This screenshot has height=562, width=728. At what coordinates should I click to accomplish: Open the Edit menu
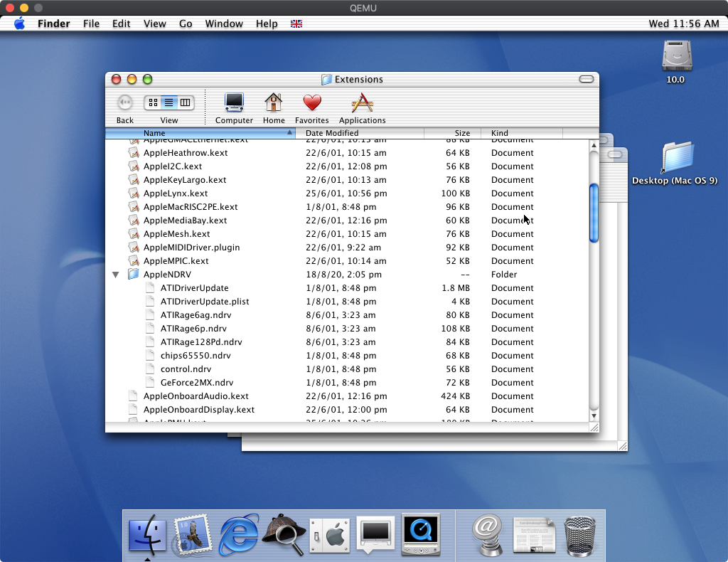(121, 23)
